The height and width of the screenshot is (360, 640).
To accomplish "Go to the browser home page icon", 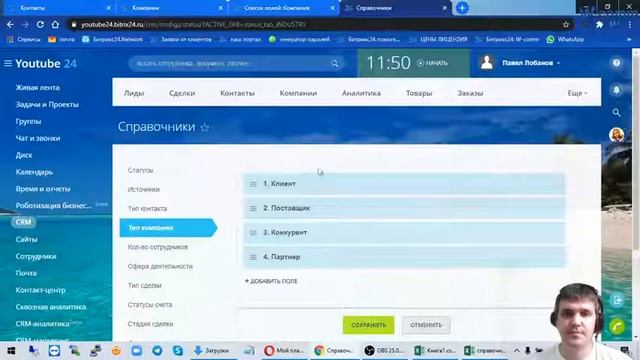I will coord(55,24).
